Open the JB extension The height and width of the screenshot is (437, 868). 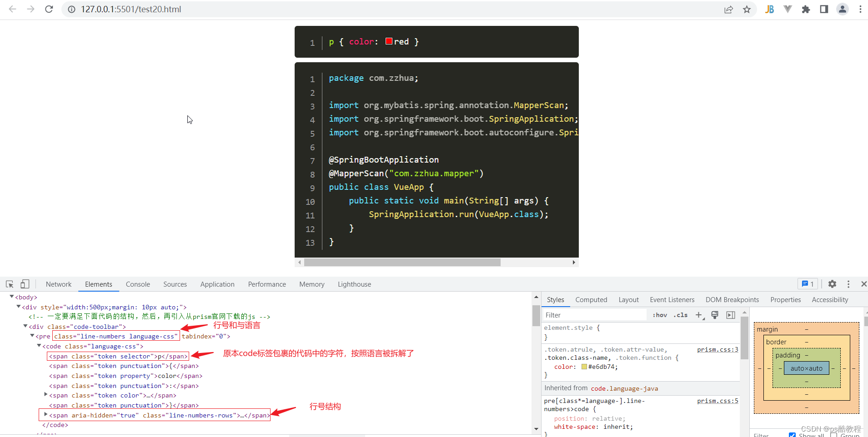pyautogui.click(x=769, y=9)
